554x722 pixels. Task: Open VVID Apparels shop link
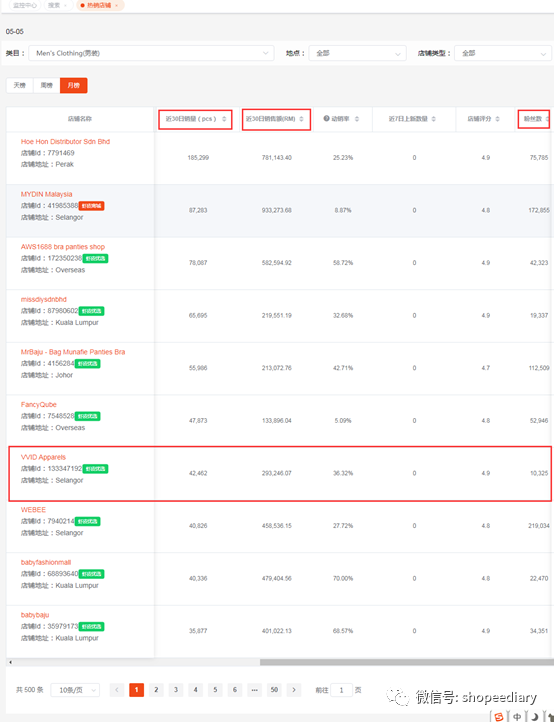click(x=43, y=457)
